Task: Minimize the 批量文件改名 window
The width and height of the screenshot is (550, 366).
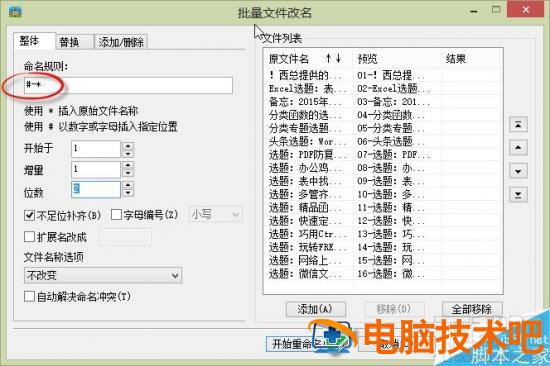Action: click(474, 11)
